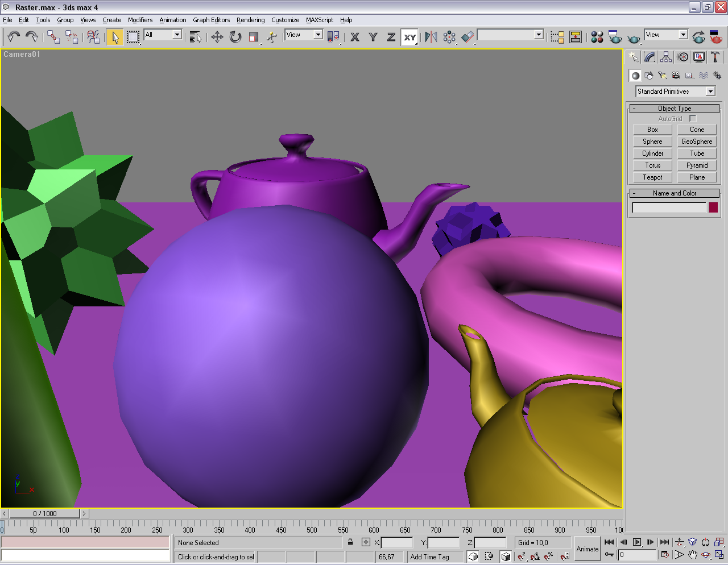Restrict to XY plane axis constraint

coord(409,38)
